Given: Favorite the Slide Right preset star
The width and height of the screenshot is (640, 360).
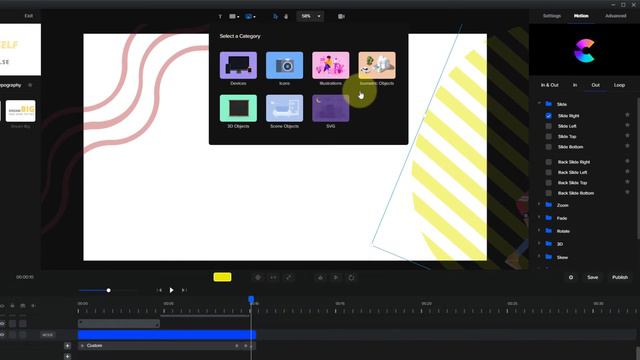Looking at the screenshot, I should (x=627, y=116).
